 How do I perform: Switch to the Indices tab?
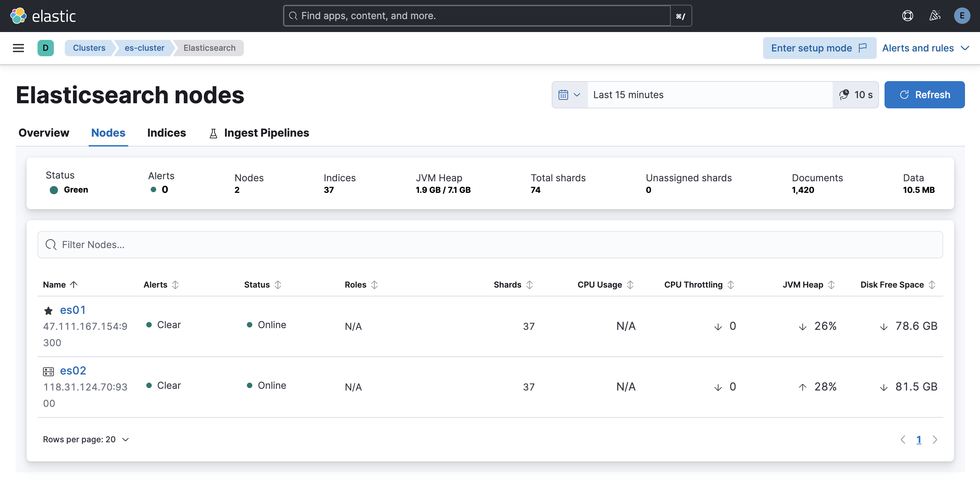point(166,133)
